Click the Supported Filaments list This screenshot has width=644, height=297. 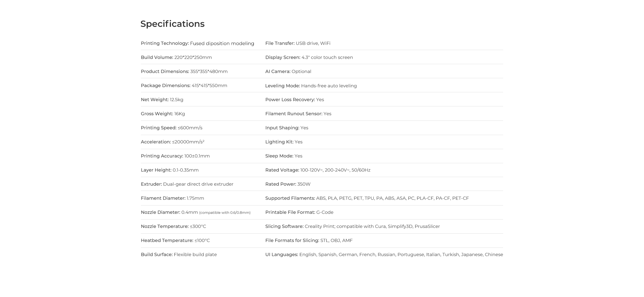pos(367,198)
